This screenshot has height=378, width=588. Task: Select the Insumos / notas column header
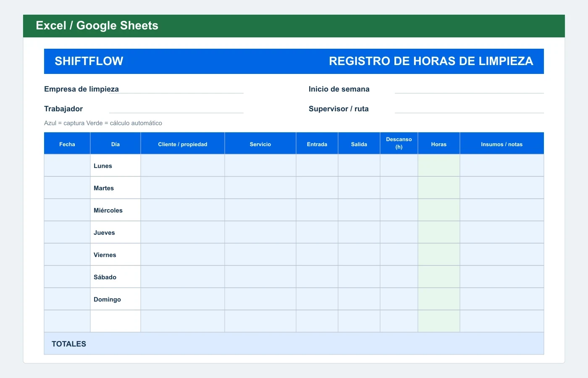pos(502,144)
